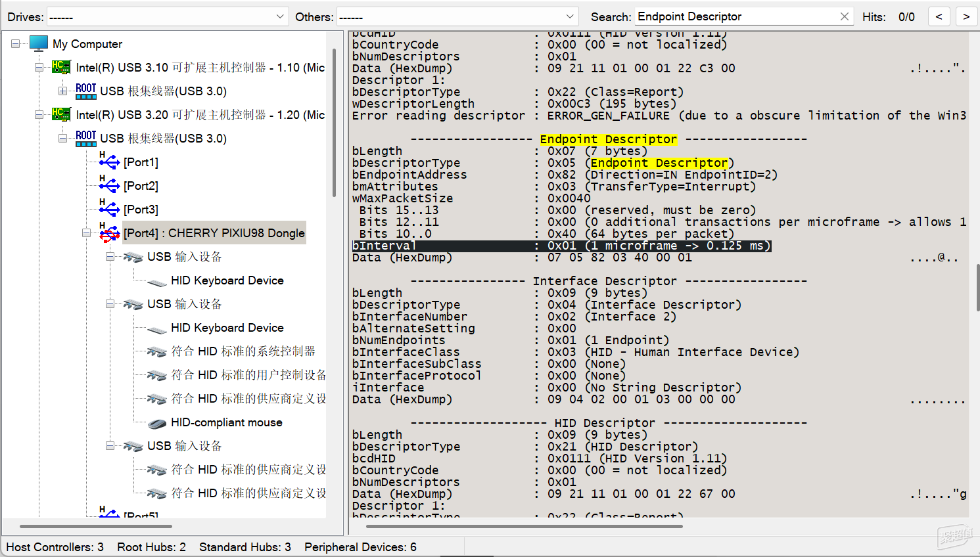Click the wMaxPacketSize 0x0040 line
980x557 pixels.
tap(471, 198)
